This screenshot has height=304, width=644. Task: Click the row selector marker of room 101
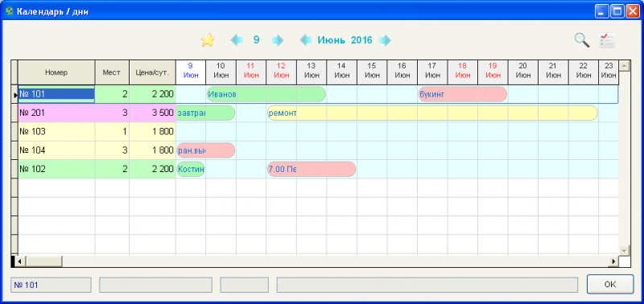click(14, 94)
